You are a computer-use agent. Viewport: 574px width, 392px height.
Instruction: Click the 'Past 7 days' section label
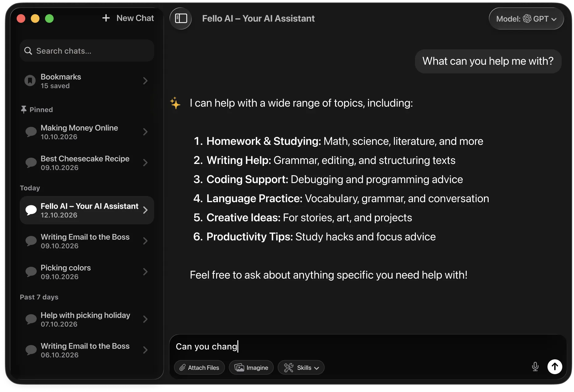click(39, 297)
